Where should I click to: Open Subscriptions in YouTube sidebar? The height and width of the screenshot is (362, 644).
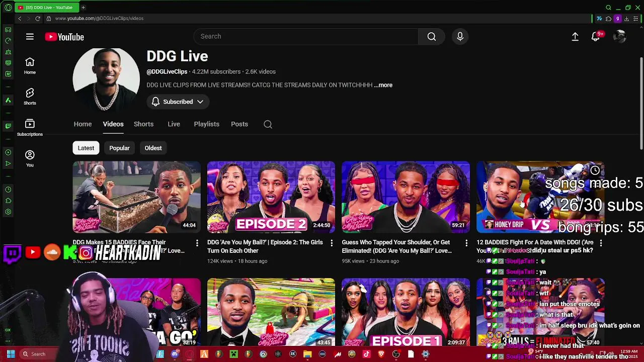tap(30, 128)
